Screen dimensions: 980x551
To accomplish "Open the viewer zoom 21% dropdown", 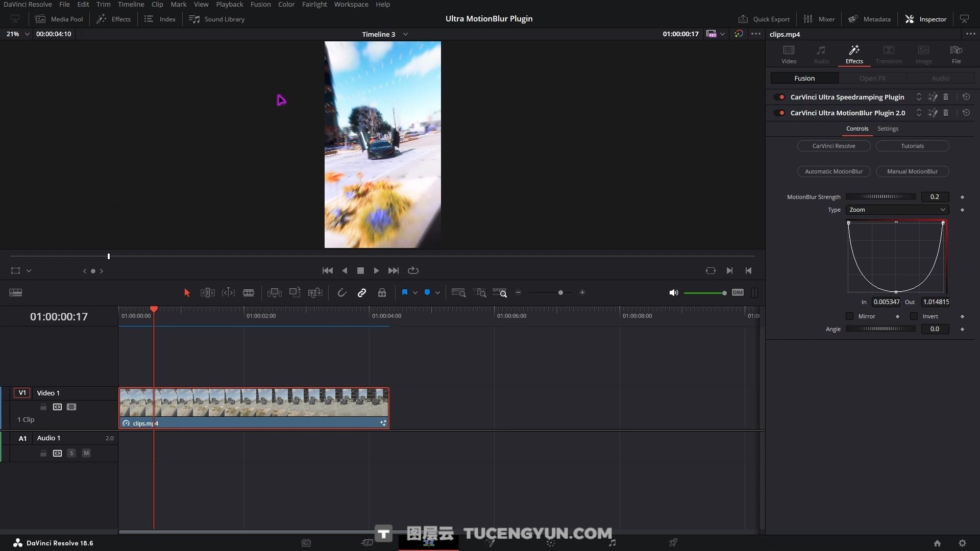I will 27,34.
